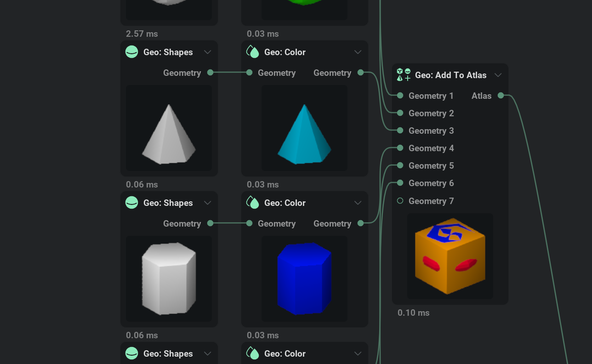Click the orange cube atlas preview thumbnail
The image size is (592, 364).
(450, 256)
